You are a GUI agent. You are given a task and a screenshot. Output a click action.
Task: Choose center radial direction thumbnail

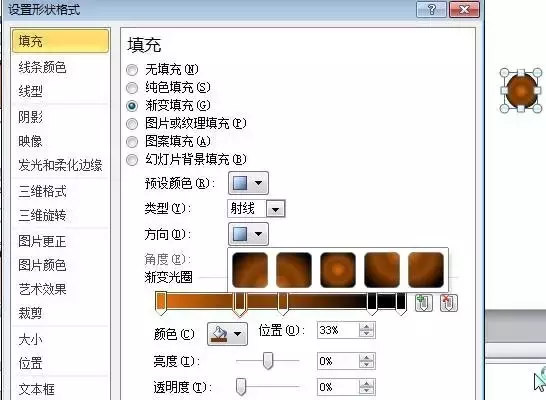click(x=338, y=270)
